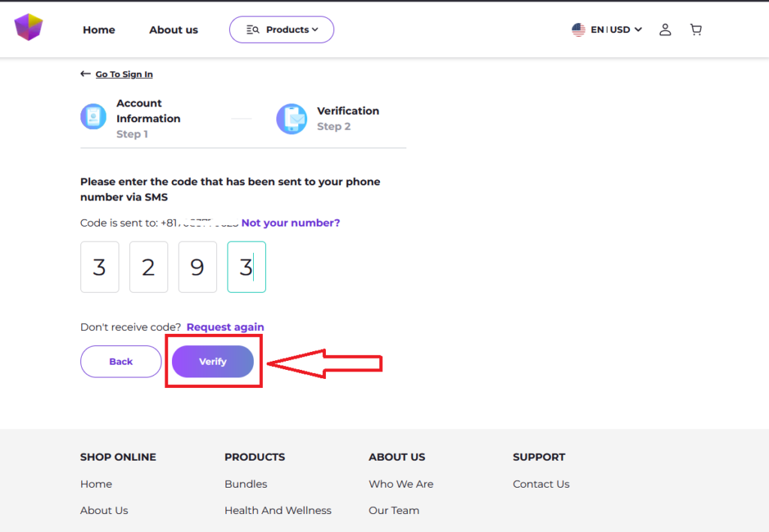Select the second code digit box
This screenshot has height=532, width=769.
coord(149,267)
